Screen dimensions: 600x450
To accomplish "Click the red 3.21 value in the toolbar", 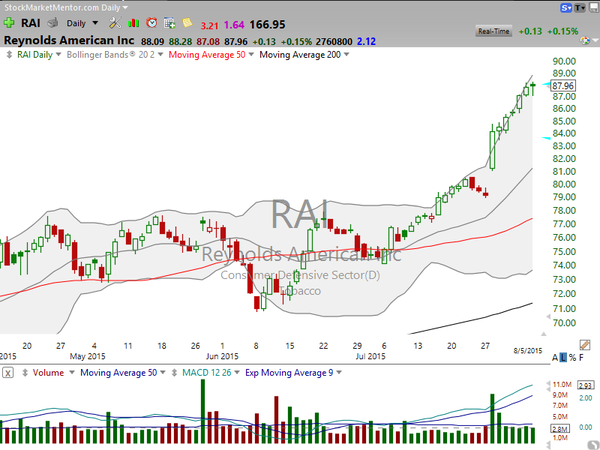I will [x=209, y=25].
